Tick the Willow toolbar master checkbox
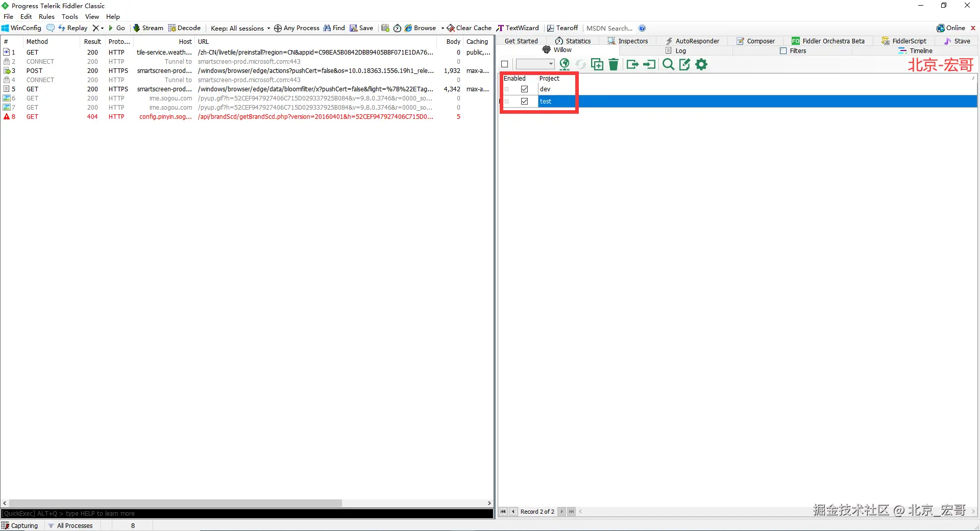Image resolution: width=980 pixels, height=531 pixels. pyautogui.click(x=505, y=64)
